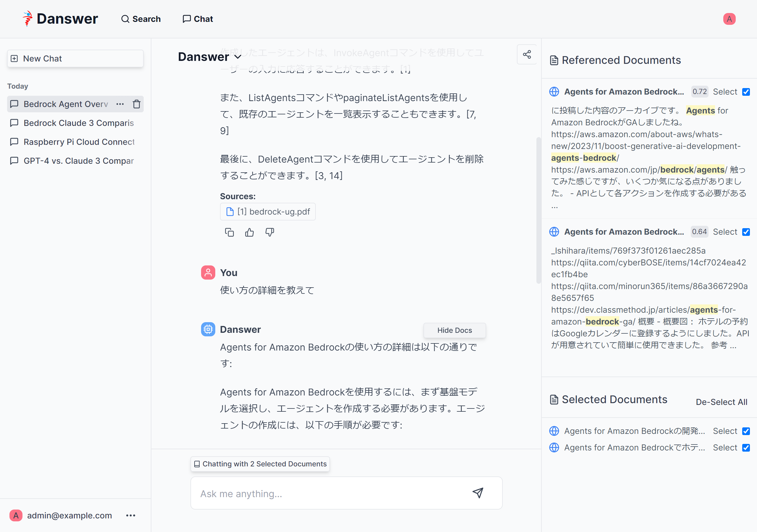Open more options for Bedrock Agent Overview chat
The height and width of the screenshot is (532, 757).
[x=120, y=104]
